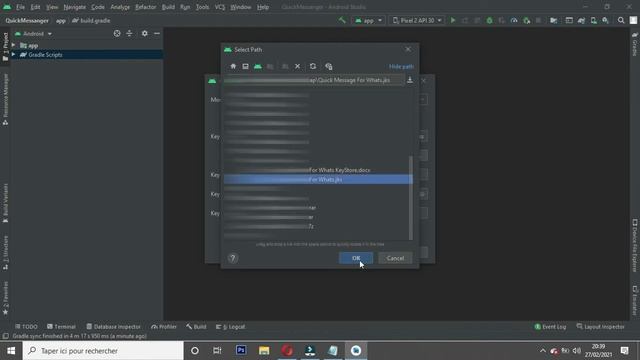Jump to Project directory icon in Select Path
This screenshot has width=640, height=360.
258,66
